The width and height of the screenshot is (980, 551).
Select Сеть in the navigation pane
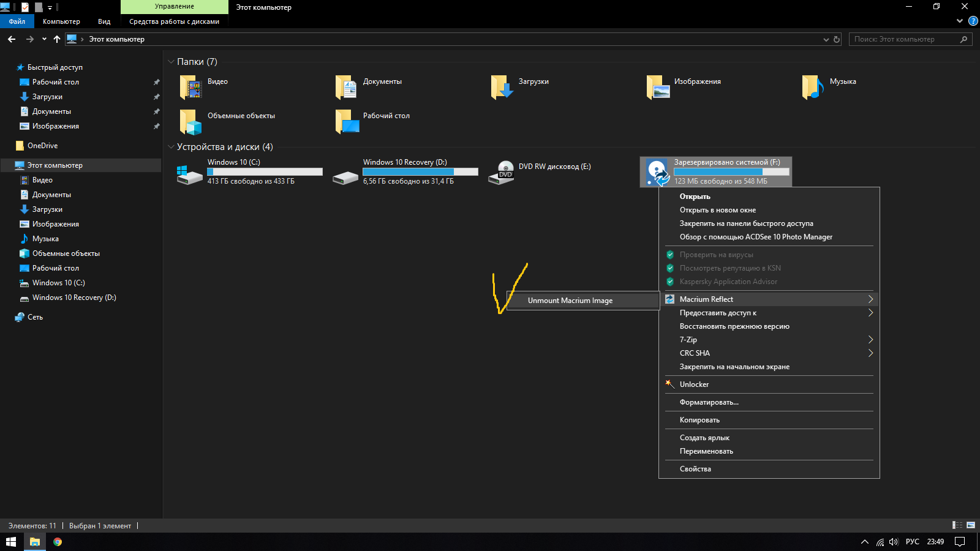35,317
